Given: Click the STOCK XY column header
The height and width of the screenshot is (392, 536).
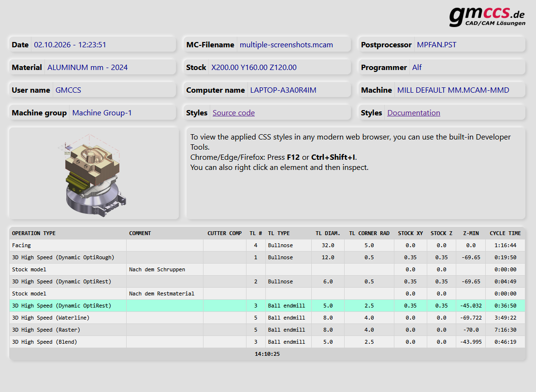Looking at the screenshot, I should 410,233.
